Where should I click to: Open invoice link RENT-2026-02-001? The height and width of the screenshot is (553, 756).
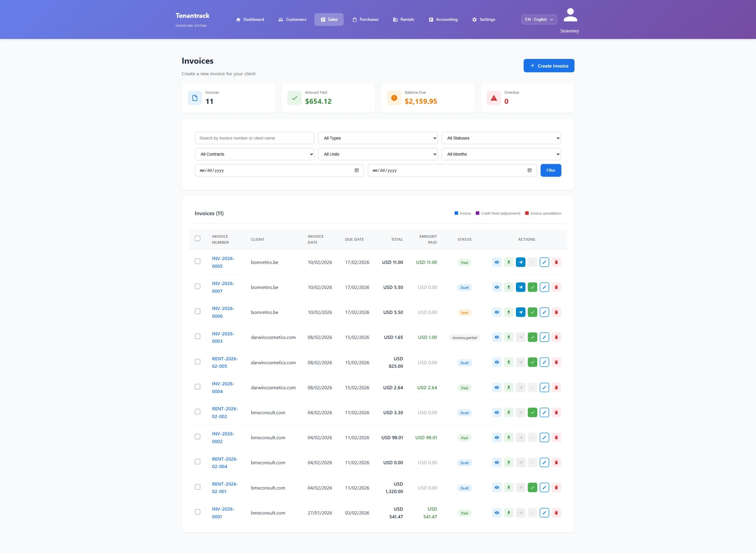click(x=224, y=488)
